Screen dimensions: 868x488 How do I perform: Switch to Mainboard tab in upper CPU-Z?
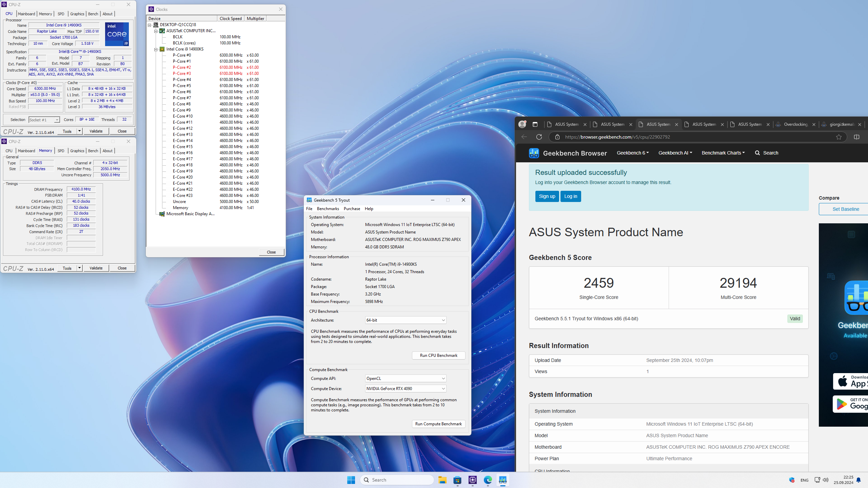coord(26,14)
